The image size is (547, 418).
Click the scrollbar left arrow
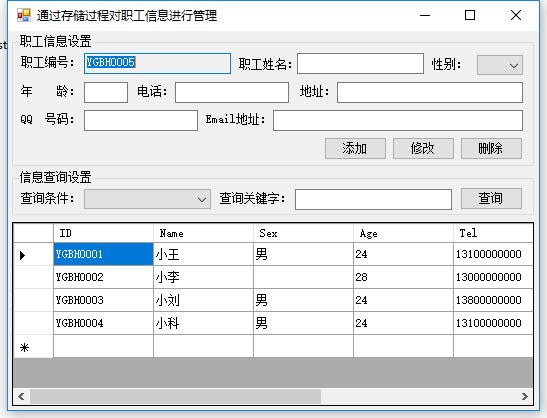coord(21,396)
